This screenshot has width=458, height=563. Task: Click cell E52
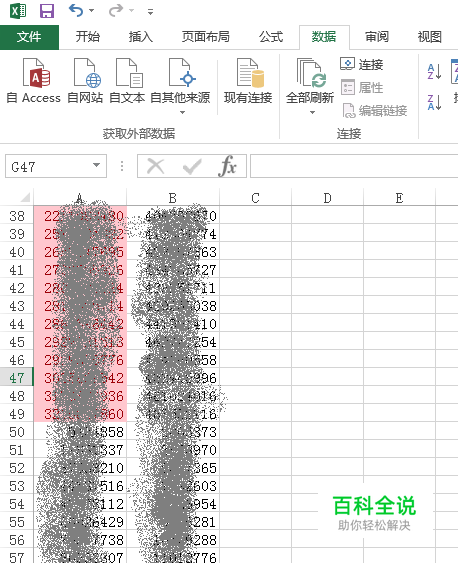[399, 468]
